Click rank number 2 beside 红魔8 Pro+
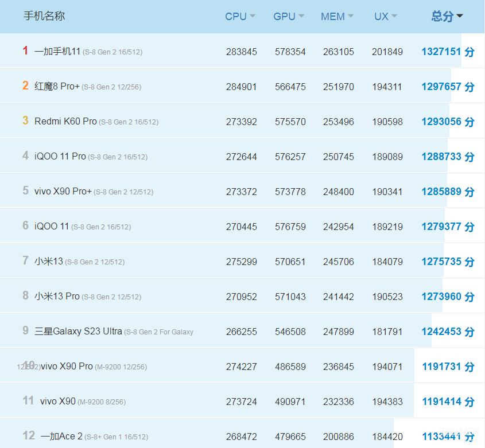 coord(25,85)
